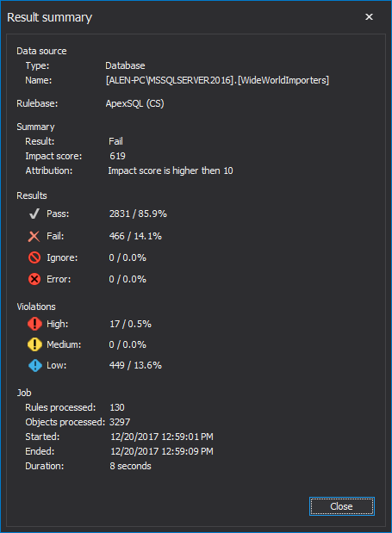Click the Low violations count 449 / 13.6%

pyautogui.click(x=135, y=365)
